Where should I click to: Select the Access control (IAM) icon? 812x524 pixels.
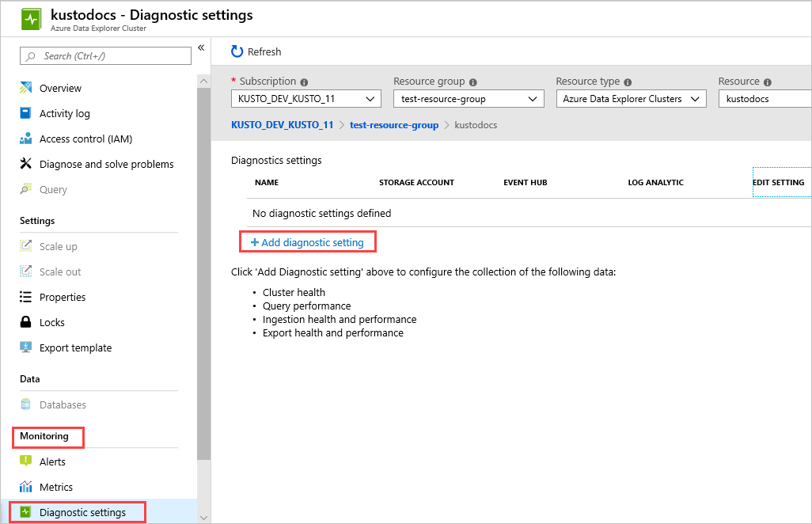point(26,139)
